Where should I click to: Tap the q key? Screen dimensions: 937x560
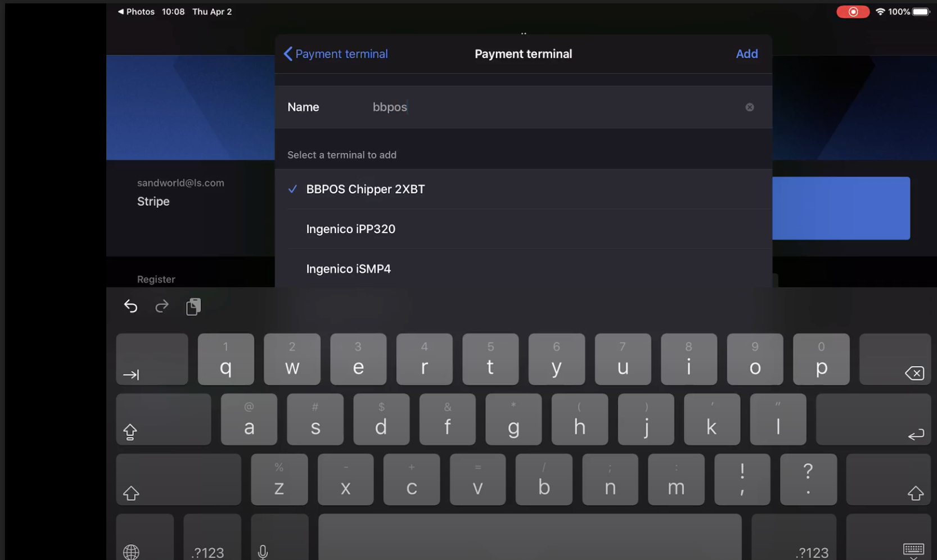tap(226, 359)
